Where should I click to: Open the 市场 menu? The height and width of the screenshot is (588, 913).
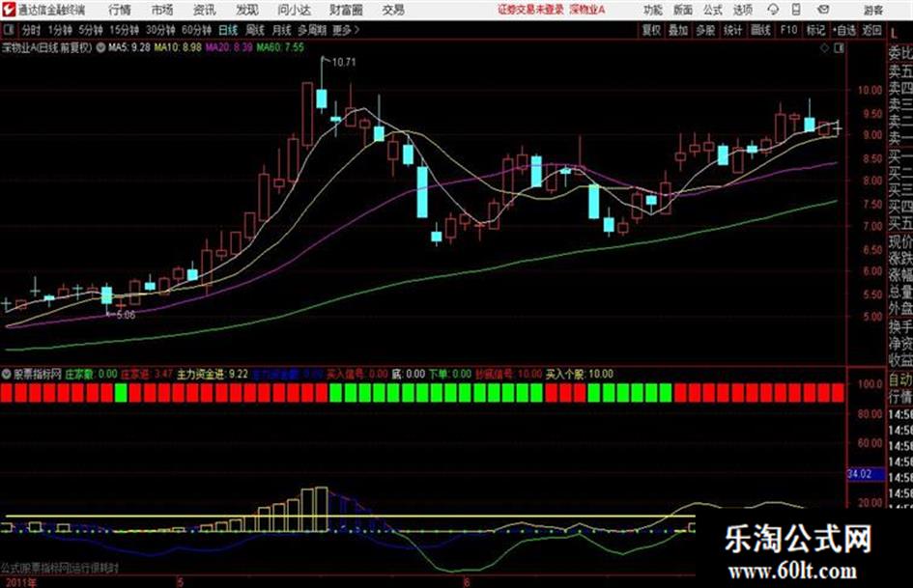click(x=162, y=10)
